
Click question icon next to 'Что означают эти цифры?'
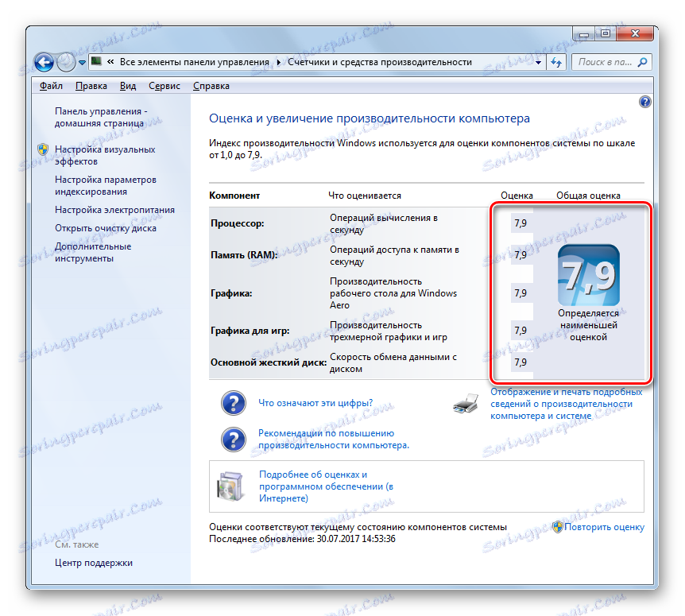click(x=234, y=403)
